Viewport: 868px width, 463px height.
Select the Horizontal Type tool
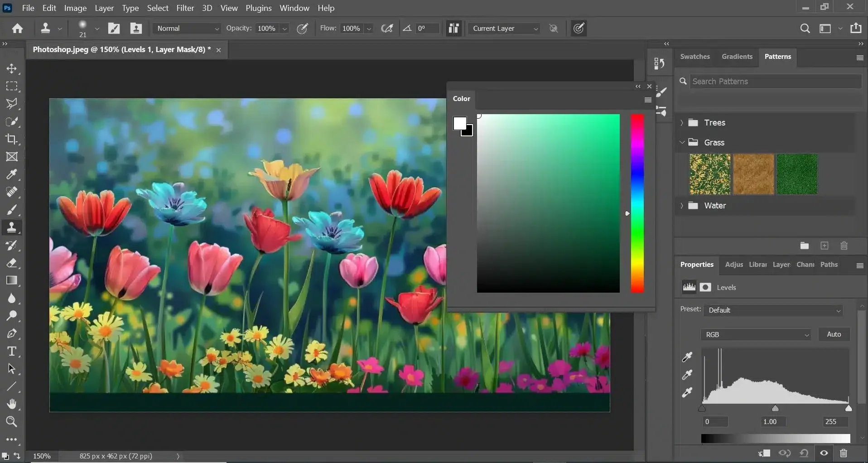pyautogui.click(x=12, y=352)
